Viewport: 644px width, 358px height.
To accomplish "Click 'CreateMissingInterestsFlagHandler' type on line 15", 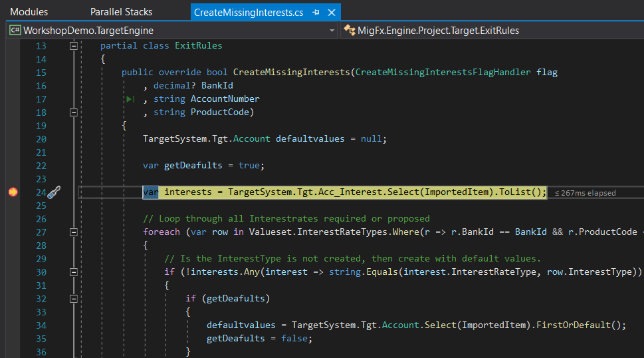I will click(443, 73).
